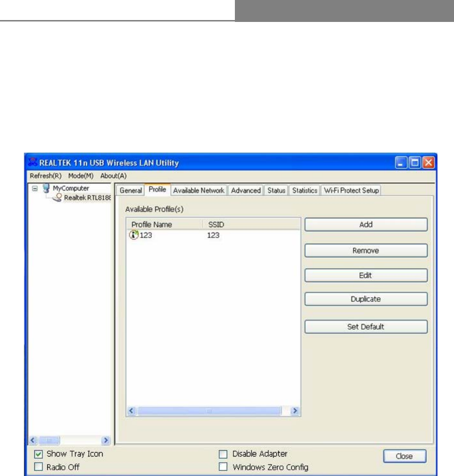Click the profile list scroll left arrow
The image size is (454, 476).
tap(132, 411)
